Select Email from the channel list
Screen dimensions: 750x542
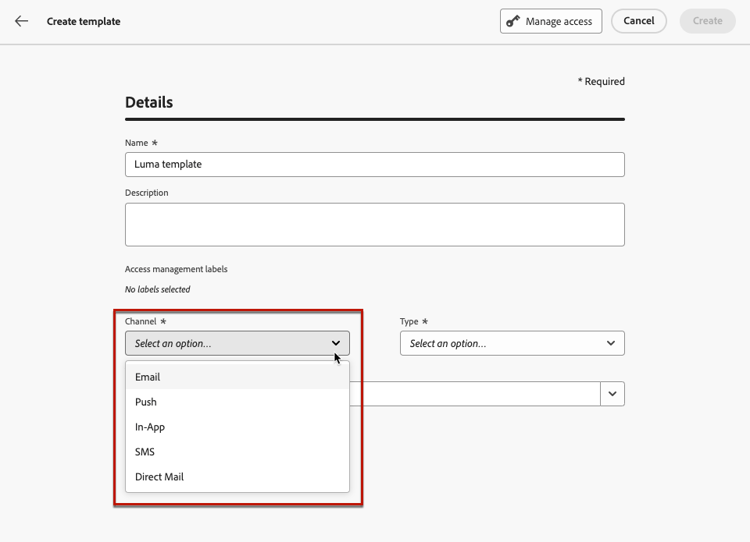point(148,377)
